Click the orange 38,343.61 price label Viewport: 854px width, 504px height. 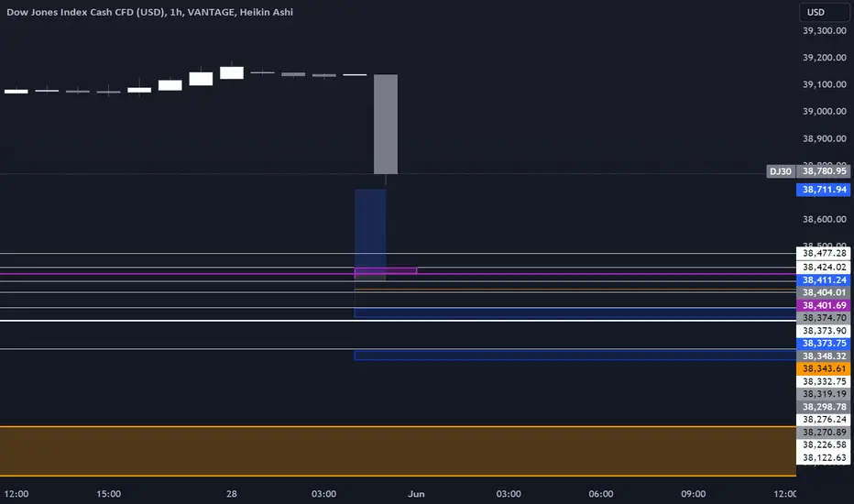[824, 369]
